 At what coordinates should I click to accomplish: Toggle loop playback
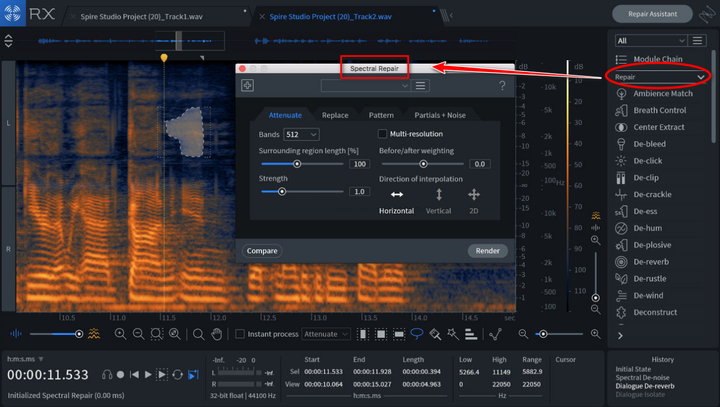[177, 375]
